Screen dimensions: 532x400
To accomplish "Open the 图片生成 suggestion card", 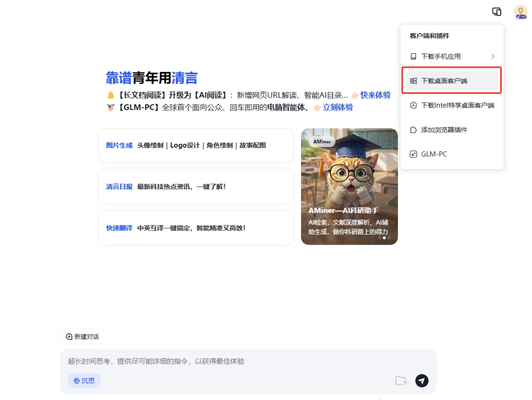I will (x=196, y=145).
